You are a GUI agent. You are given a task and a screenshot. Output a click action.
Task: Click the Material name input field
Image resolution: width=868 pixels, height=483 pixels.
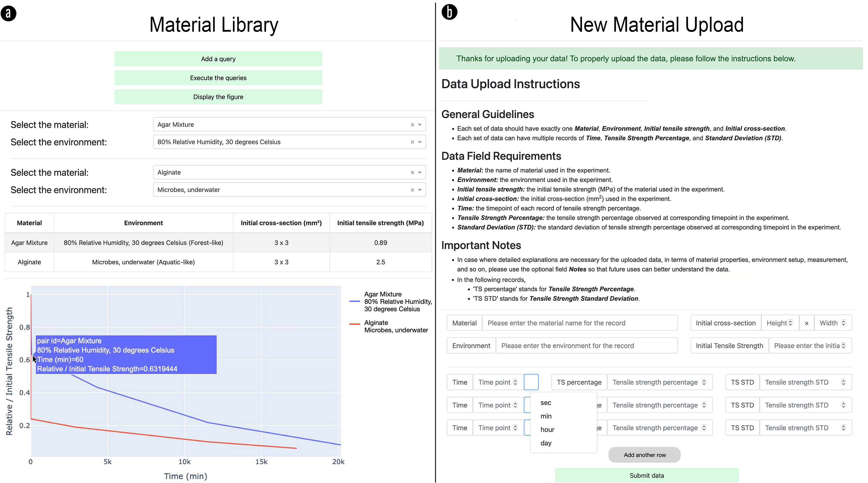(x=579, y=323)
